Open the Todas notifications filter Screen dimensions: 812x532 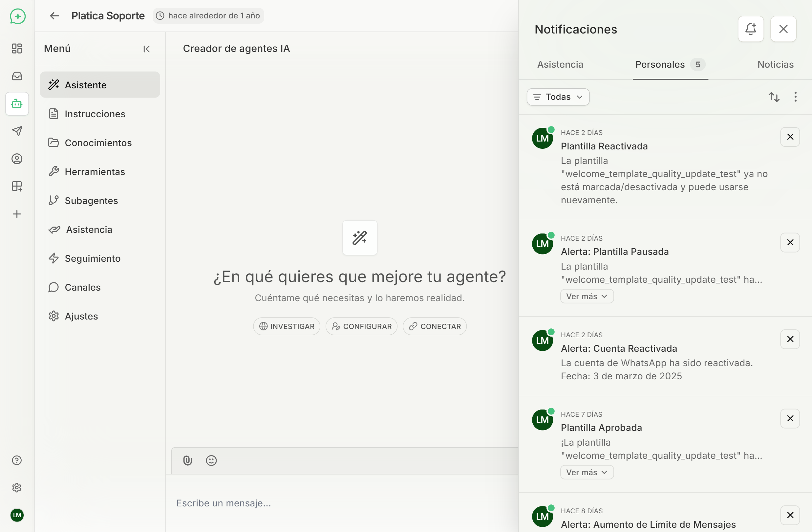click(x=558, y=97)
